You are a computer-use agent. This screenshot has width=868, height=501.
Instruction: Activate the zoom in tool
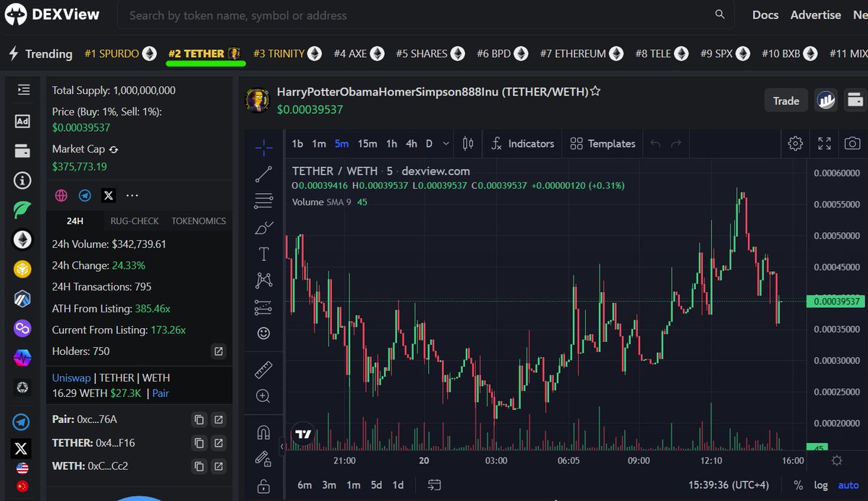(x=264, y=396)
